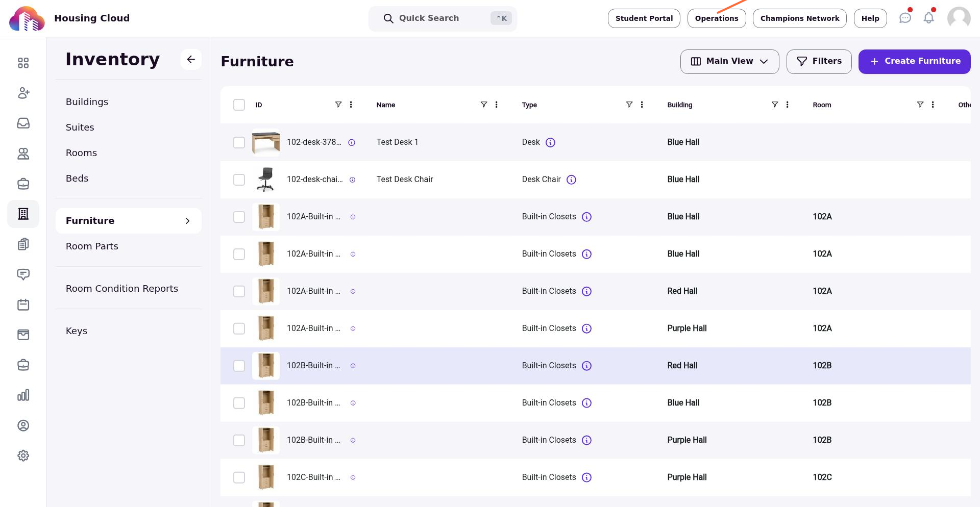This screenshot has height=507, width=980.
Task: Go to Buildings in the Inventory menu
Action: click(87, 102)
